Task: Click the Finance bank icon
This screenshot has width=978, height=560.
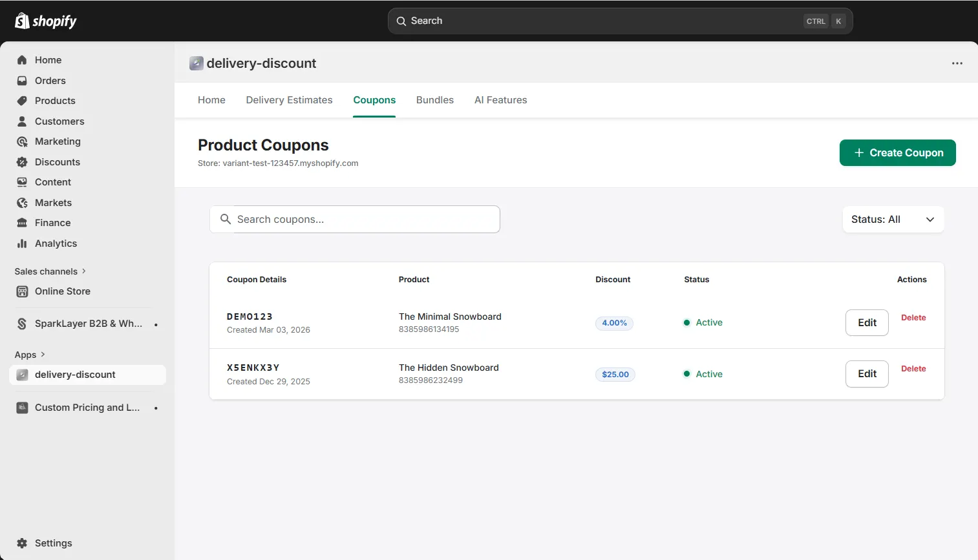Action: click(22, 223)
